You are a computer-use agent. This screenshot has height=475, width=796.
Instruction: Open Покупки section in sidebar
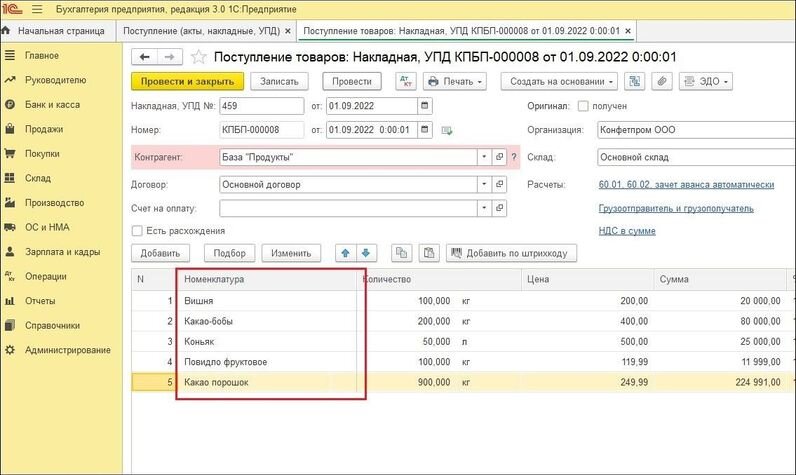42,153
